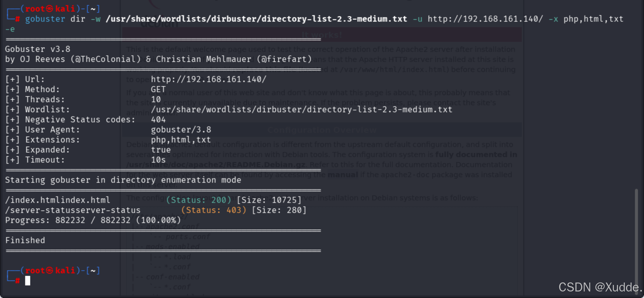The height and width of the screenshot is (298, 644).
Task: Click the URL value on the Url line
Action: (x=208, y=79)
